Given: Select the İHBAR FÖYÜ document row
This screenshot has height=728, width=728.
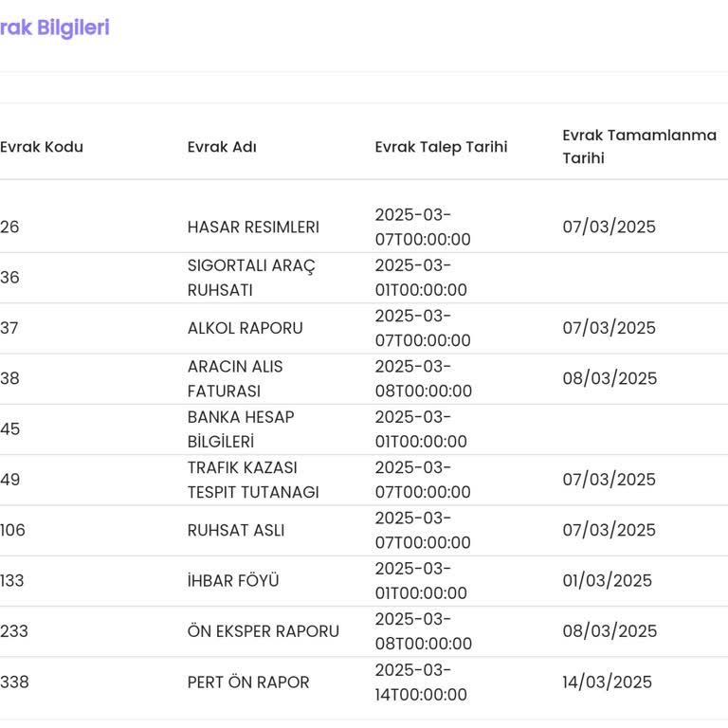Looking at the screenshot, I should tap(233, 581).
